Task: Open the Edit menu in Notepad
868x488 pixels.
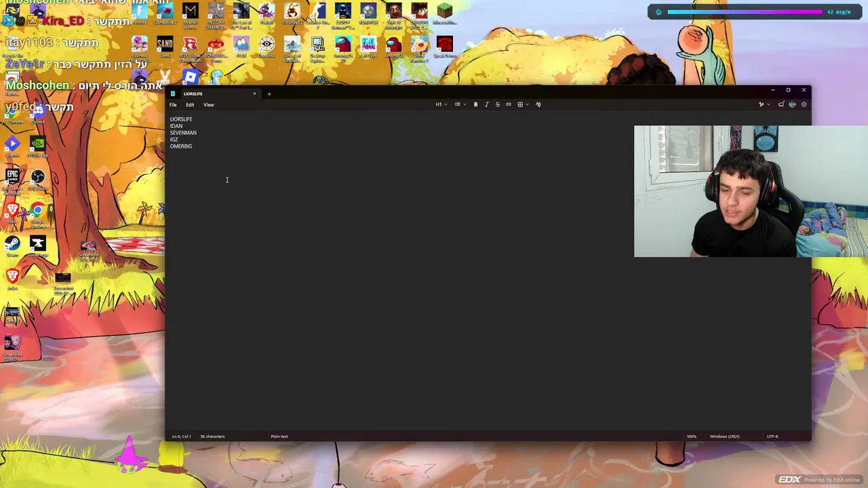Action: pos(190,104)
